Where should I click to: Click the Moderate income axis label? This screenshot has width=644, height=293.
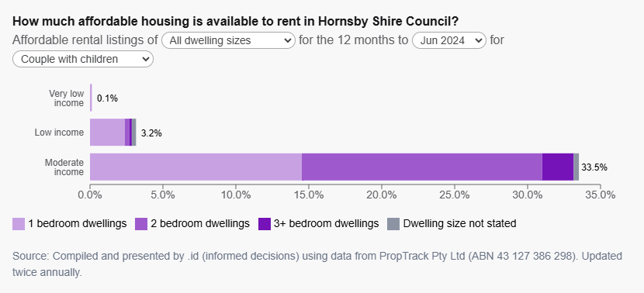coord(64,167)
